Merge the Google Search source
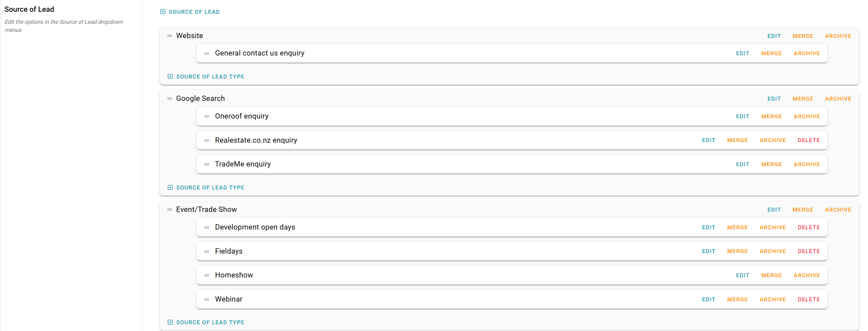 (803, 99)
